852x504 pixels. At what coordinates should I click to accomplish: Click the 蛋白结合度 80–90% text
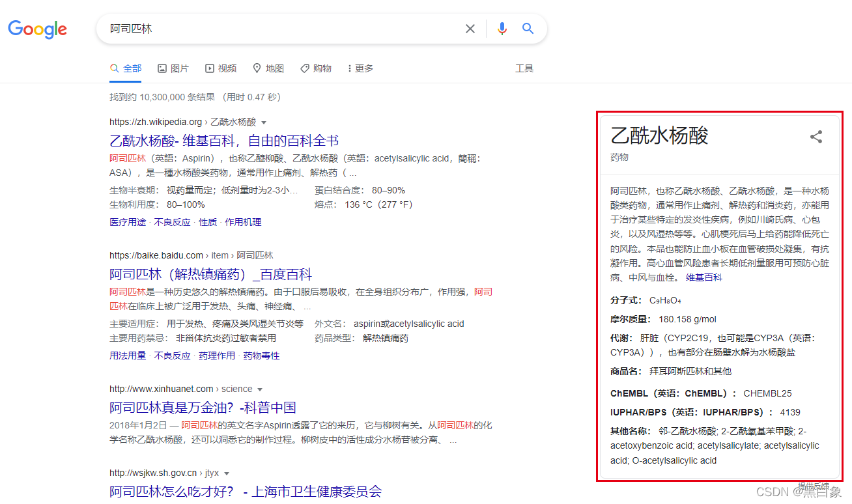click(360, 190)
